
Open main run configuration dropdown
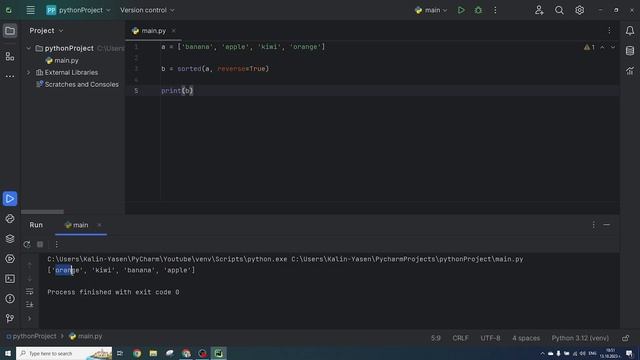point(431,10)
